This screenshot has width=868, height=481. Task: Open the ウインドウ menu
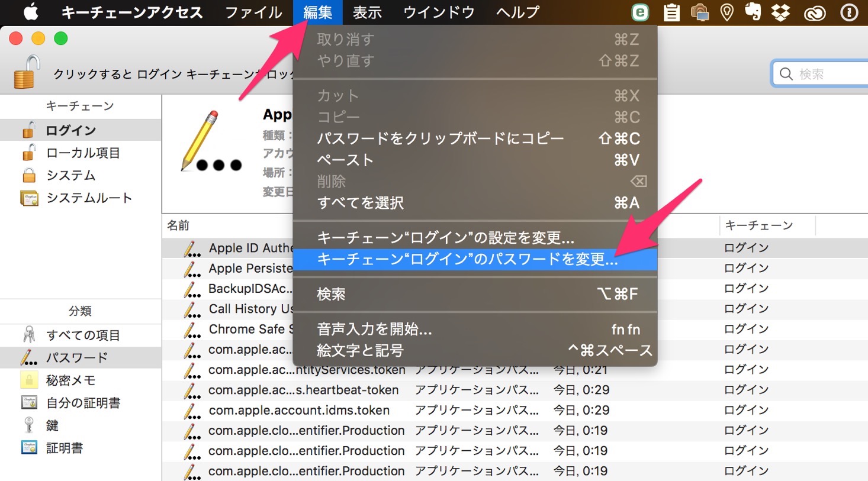click(439, 12)
